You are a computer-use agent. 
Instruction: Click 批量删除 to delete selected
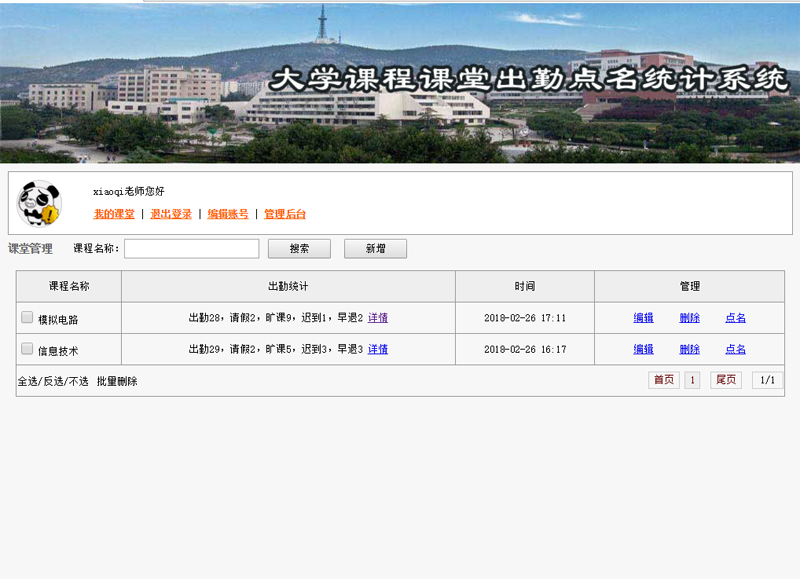click(117, 381)
